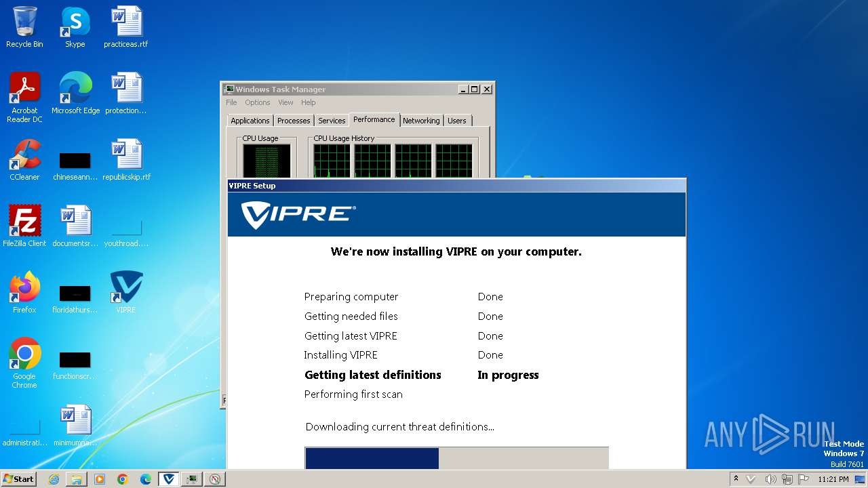Click the VIPRE tray icon
The width and height of the screenshot is (868, 488).
751,479
